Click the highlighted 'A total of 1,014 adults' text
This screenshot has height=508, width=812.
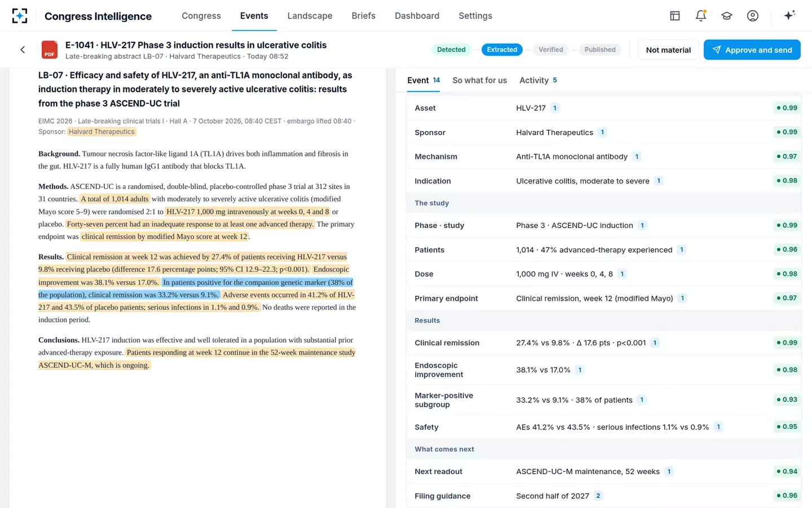tap(114, 199)
